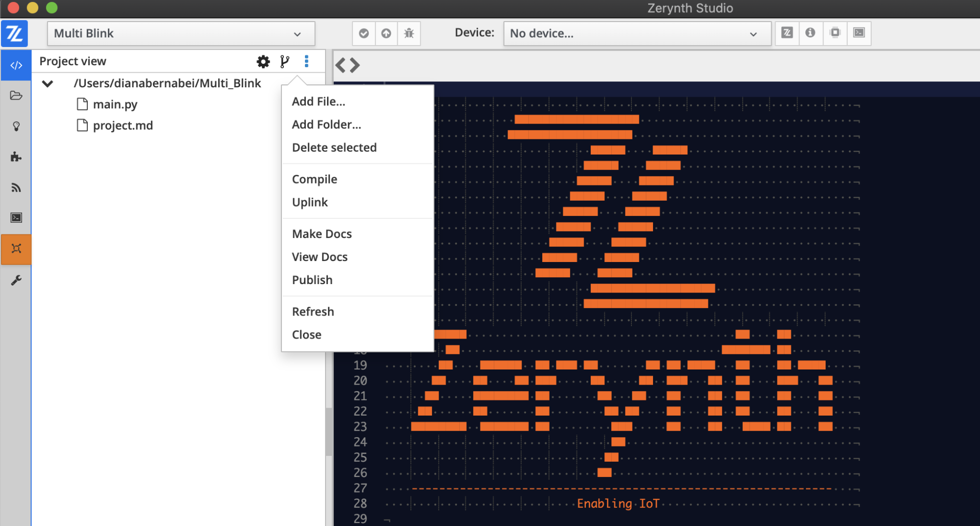The width and height of the screenshot is (980, 526).
Task: Choose View Docs from menu
Action: [320, 257]
